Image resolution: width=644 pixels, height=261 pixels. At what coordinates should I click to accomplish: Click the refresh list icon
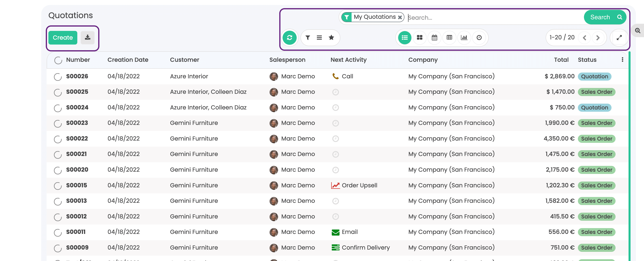coord(289,38)
